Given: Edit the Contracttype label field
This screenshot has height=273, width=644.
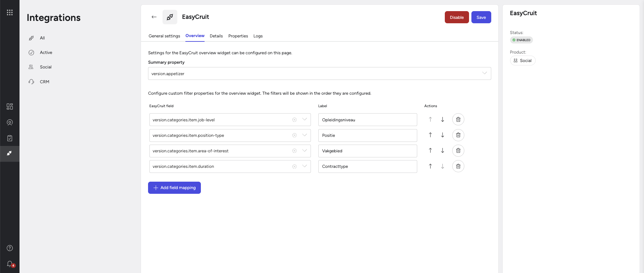Looking at the screenshot, I should (367, 166).
